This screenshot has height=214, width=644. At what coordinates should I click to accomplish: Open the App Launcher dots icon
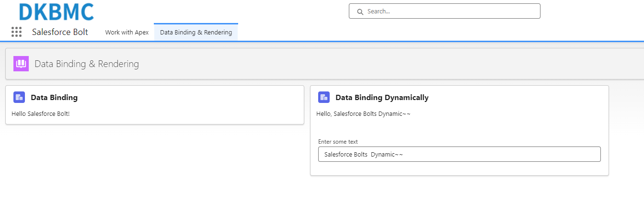17,32
